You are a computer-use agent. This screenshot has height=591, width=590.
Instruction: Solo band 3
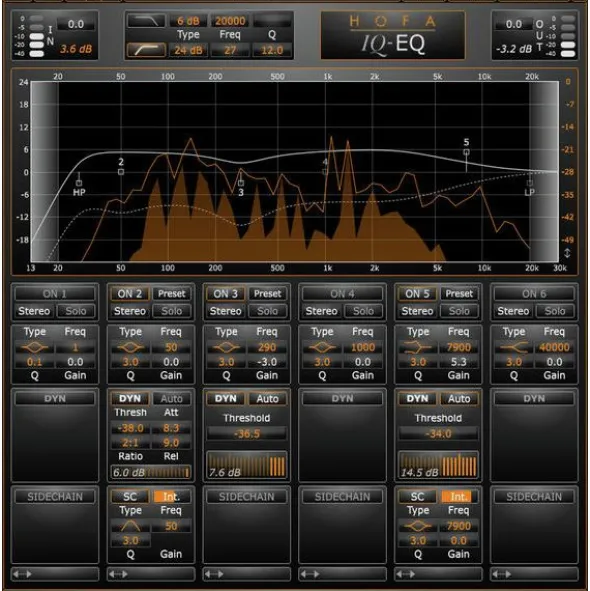pos(268,311)
